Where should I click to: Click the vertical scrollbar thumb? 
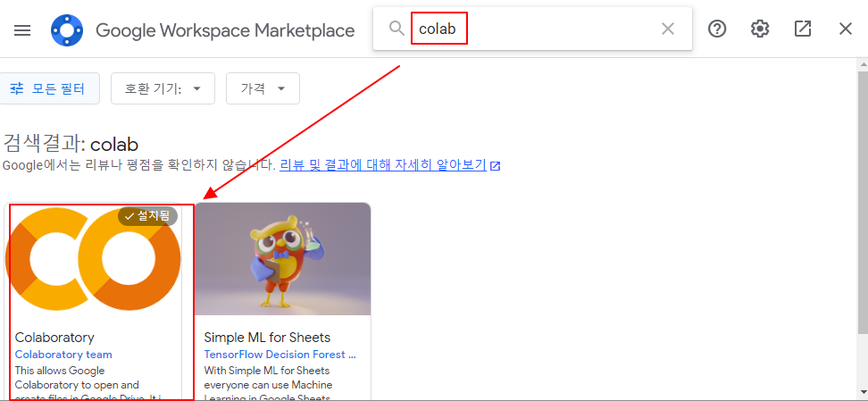coord(863,202)
